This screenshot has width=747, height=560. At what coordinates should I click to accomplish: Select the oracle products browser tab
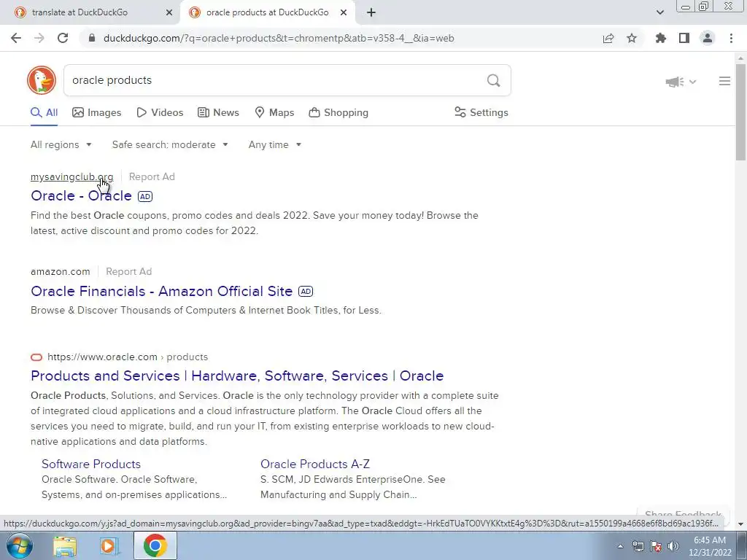pyautogui.click(x=267, y=12)
